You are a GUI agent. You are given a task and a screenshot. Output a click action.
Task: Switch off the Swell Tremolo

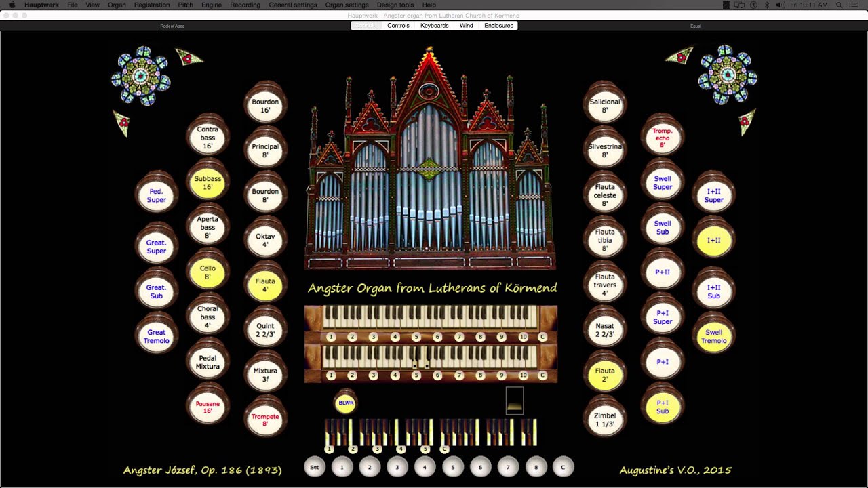coord(713,335)
